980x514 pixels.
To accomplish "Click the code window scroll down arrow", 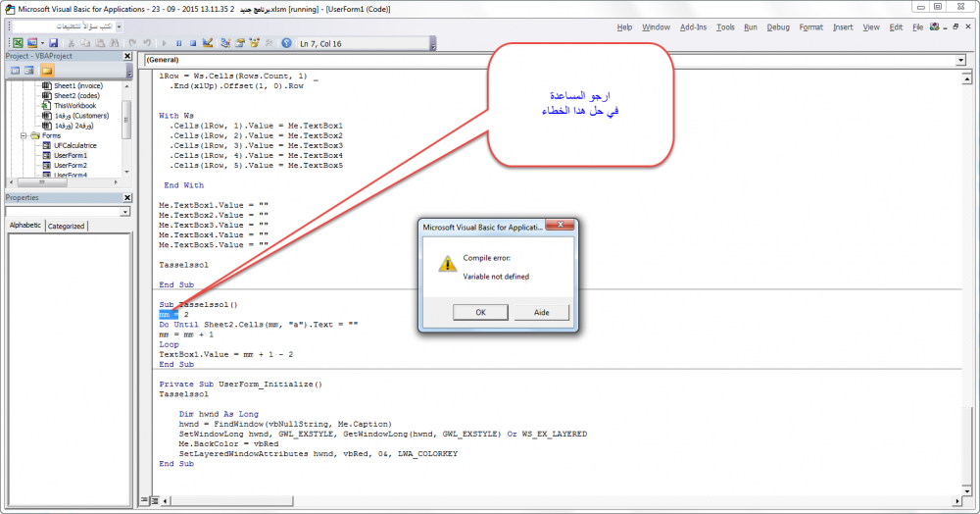I will [x=967, y=490].
